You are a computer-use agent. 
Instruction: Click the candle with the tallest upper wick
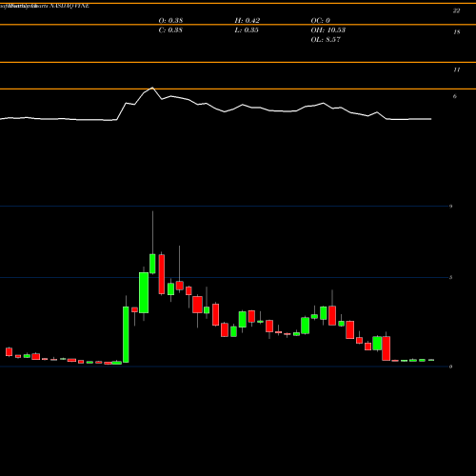pyautogui.click(x=152, y=264)
